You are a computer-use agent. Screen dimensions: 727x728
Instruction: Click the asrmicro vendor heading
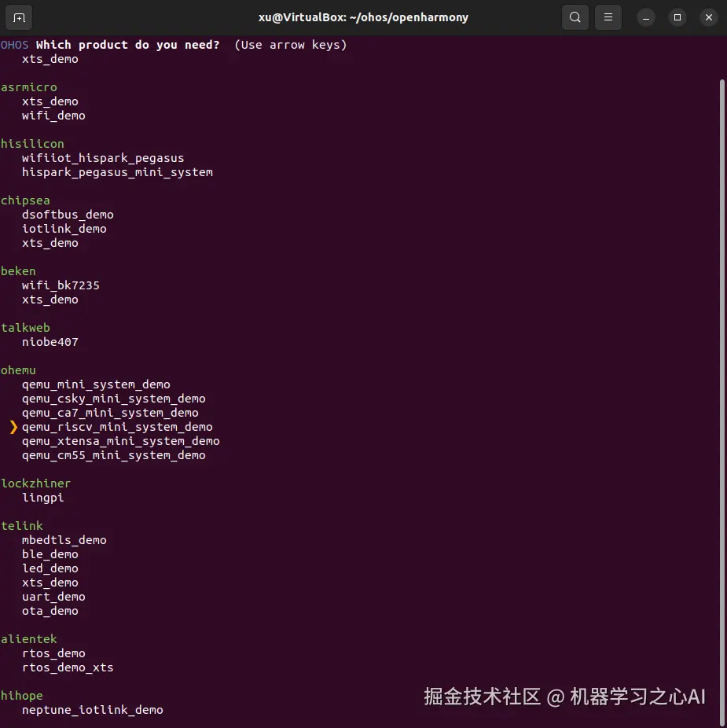click(x=29, y=87)
